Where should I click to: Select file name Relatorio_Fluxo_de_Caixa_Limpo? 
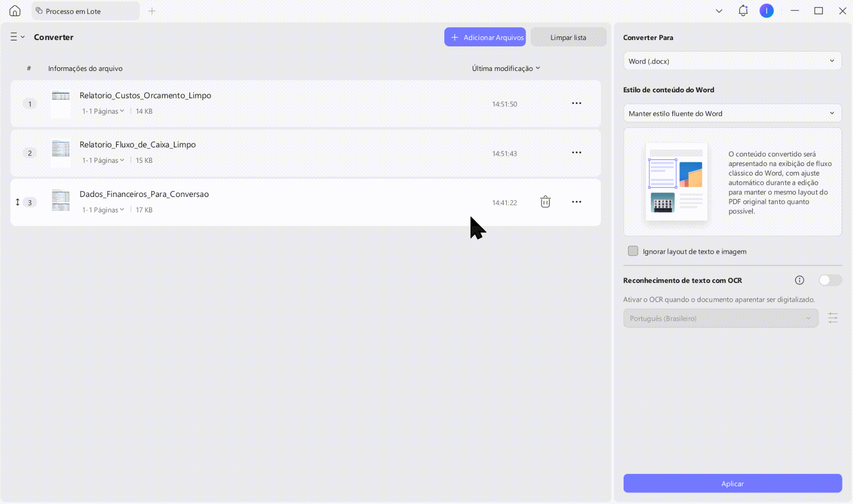click(x=137, y=145)
